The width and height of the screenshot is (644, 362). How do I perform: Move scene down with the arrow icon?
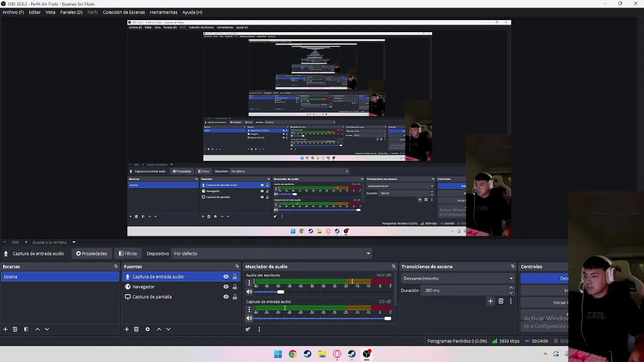47,329
